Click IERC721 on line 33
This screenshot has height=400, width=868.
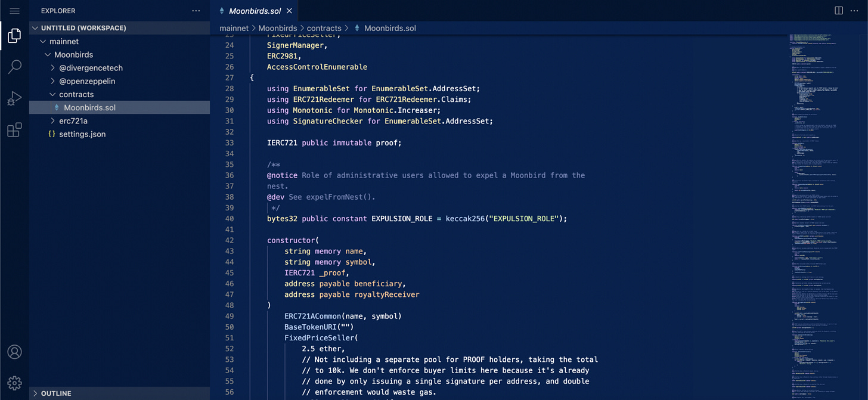click(282, 143)
